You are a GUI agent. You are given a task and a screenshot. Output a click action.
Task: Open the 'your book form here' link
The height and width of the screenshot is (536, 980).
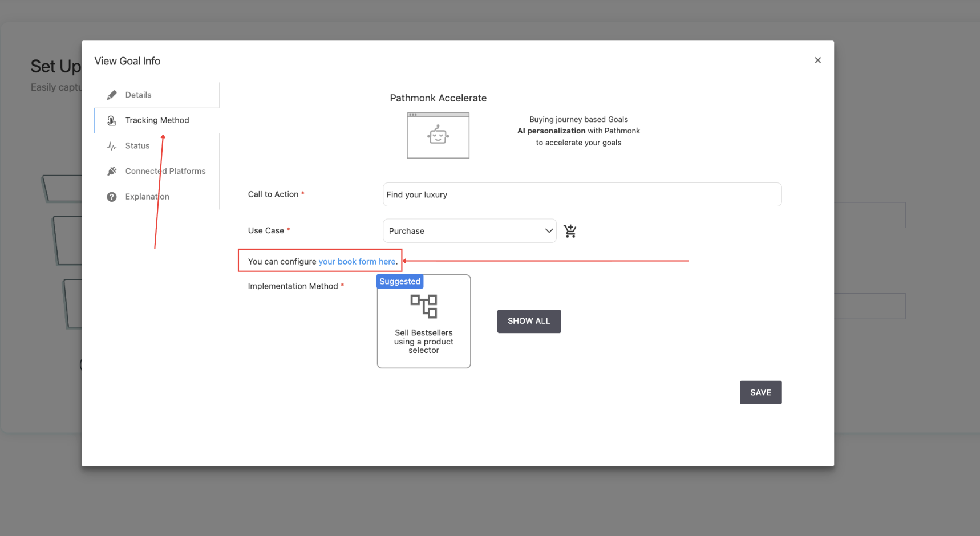coord(357,262)
